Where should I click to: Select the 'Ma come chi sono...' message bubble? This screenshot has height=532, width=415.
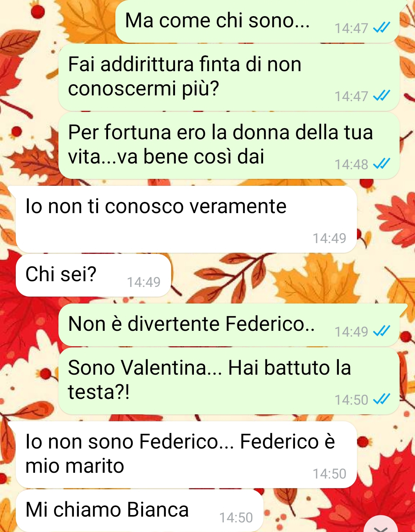tap(258, 21)
